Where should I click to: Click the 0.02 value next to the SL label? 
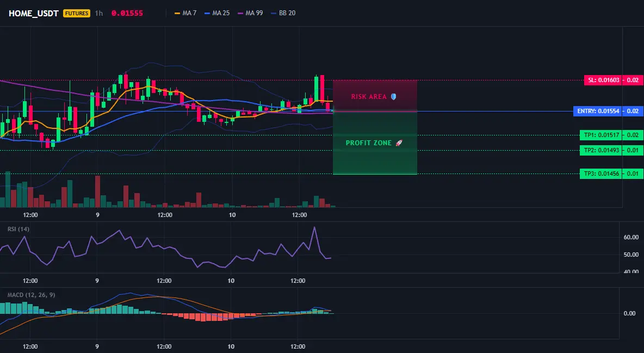click(x=633, y=80)
